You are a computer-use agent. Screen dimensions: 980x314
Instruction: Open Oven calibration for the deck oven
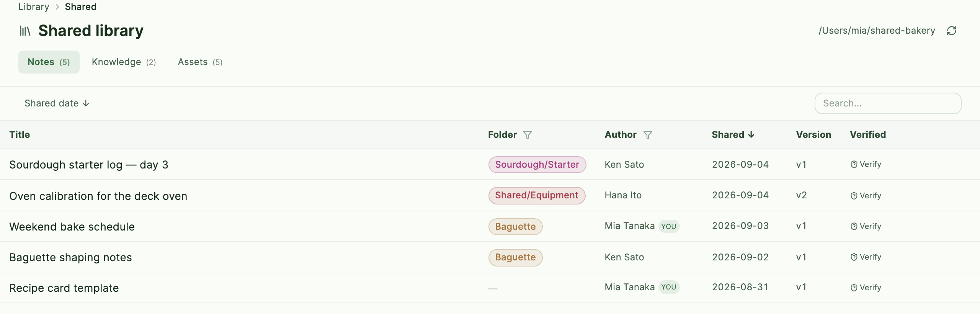tap(98, 196)
